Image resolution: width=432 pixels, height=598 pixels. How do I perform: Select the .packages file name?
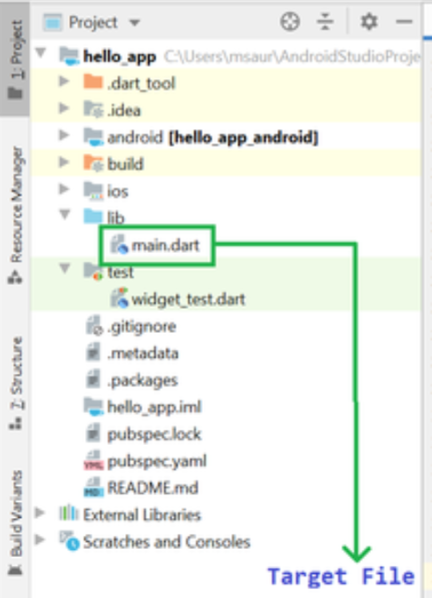click(x=142, y=381)
